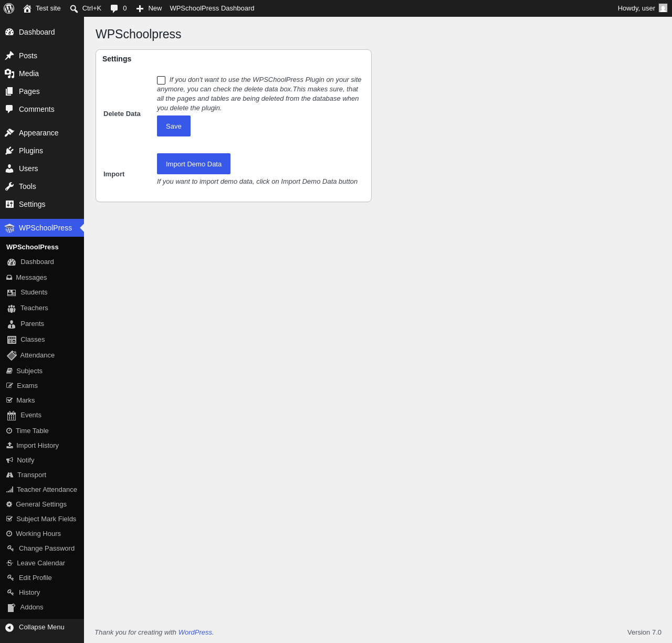Click the Parents person icon
Image resolution: width=672 pixels, height=643 pixels.
tap(12, 324)
